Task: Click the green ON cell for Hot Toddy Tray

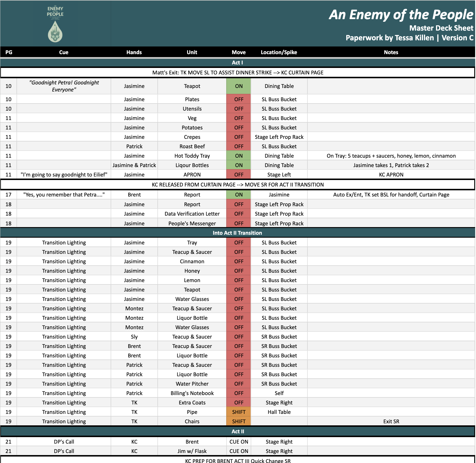Action: [x=238, y=156]
